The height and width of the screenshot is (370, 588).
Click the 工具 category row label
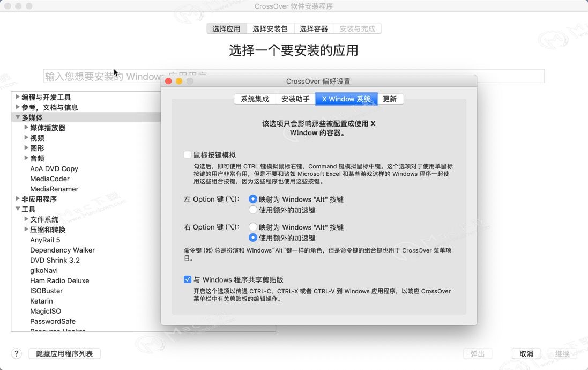click(x=28, y=209)
